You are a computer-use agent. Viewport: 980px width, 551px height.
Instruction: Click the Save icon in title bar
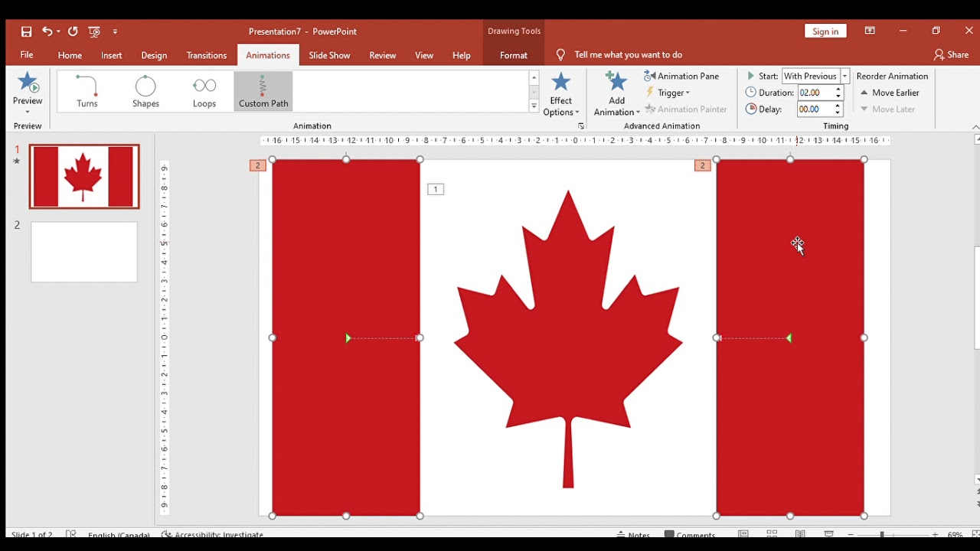coord(27,31)
